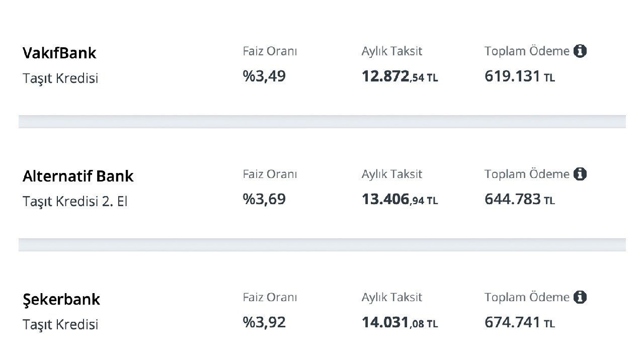Click the %3,49 interest rate value

tap(264, 76)
